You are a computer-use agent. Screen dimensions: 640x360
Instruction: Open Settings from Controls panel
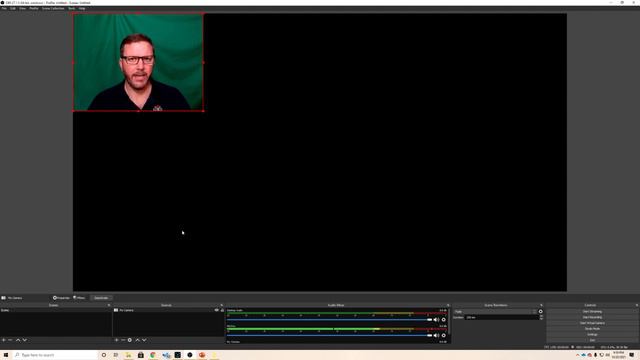pyautogui.click(x=592, y=334)
